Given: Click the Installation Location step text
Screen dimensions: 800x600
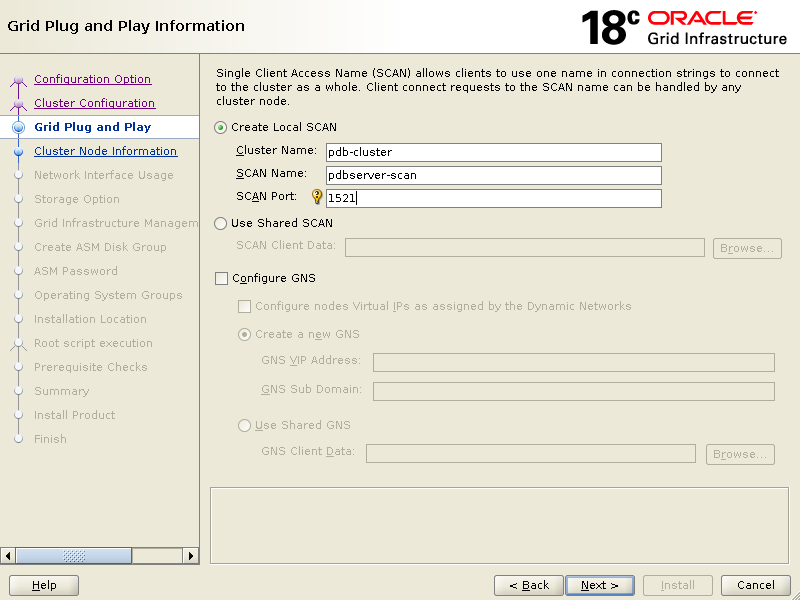Looking at the screenshot, I should (x=90, y=319).
